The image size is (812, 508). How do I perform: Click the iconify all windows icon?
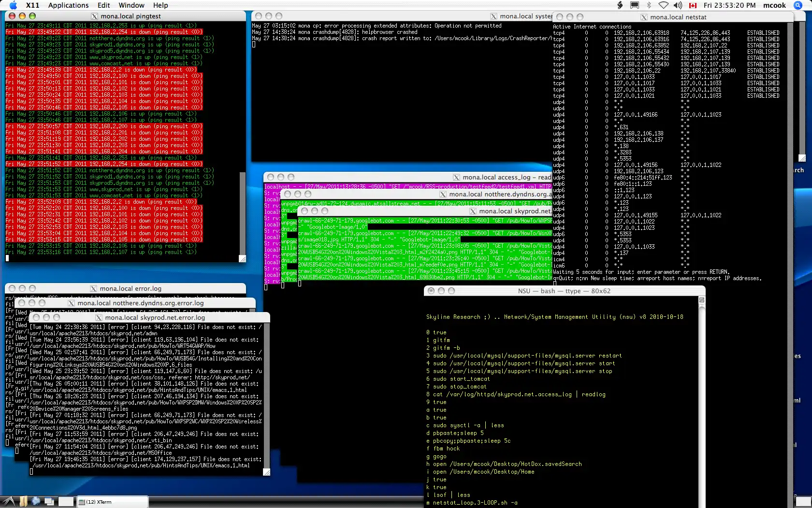(x=49, y=502)
